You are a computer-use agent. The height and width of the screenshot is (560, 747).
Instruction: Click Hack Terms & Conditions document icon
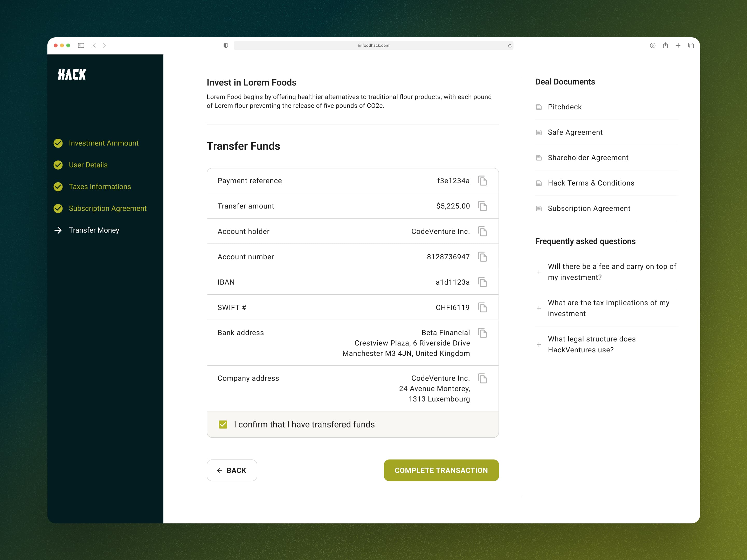point(539,183)
